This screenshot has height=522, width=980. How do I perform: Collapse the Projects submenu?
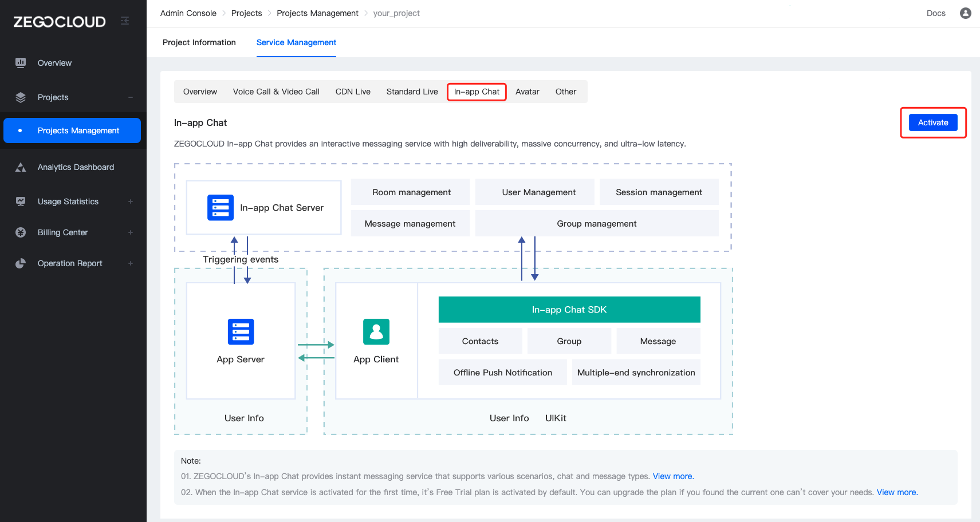(131, 97)
